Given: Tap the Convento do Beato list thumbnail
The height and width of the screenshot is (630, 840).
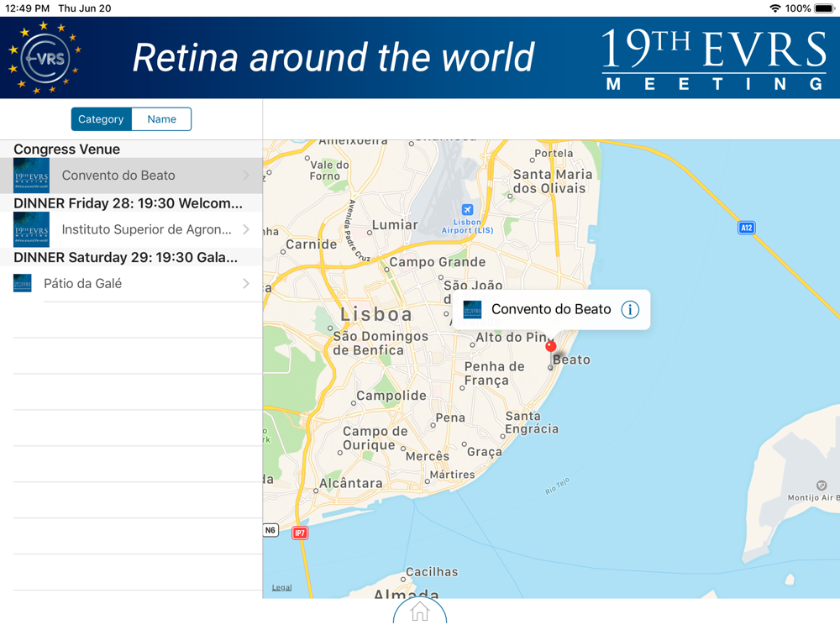Looking at the screenshot, I should [x=31, y=176].
